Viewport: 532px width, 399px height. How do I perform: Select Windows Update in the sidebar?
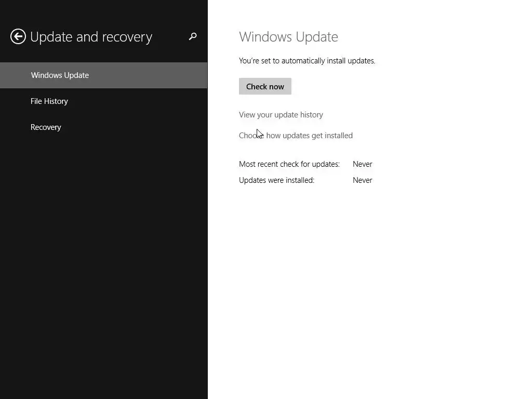(x=103, y=75)
